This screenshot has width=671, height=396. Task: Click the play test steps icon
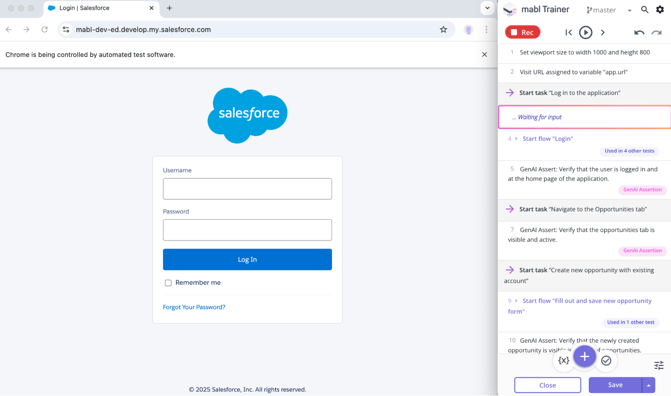click(x=585, y=33)
